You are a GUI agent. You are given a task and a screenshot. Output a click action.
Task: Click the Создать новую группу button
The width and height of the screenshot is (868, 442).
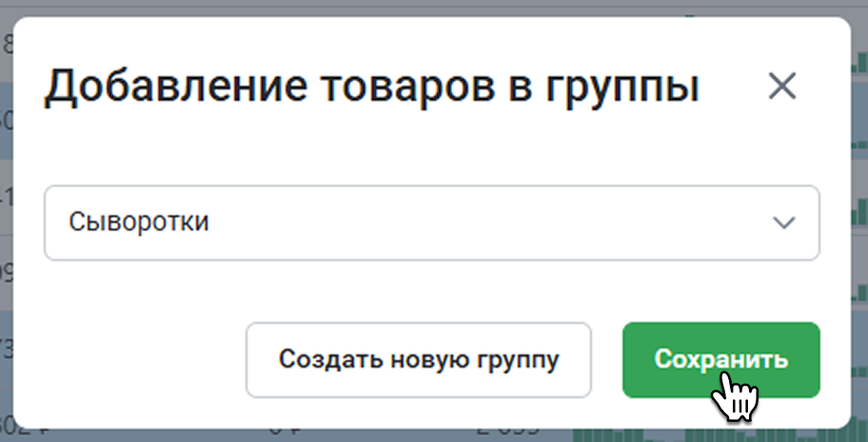419,360
